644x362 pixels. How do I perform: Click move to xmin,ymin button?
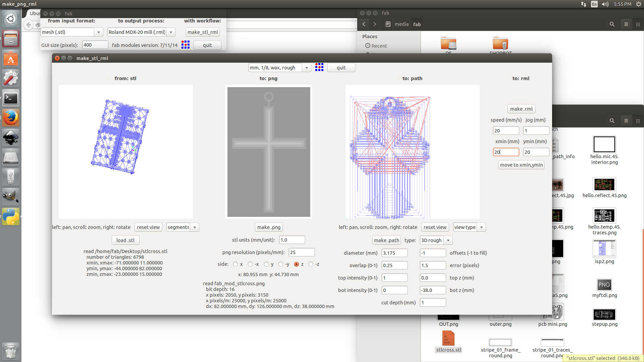521,165
